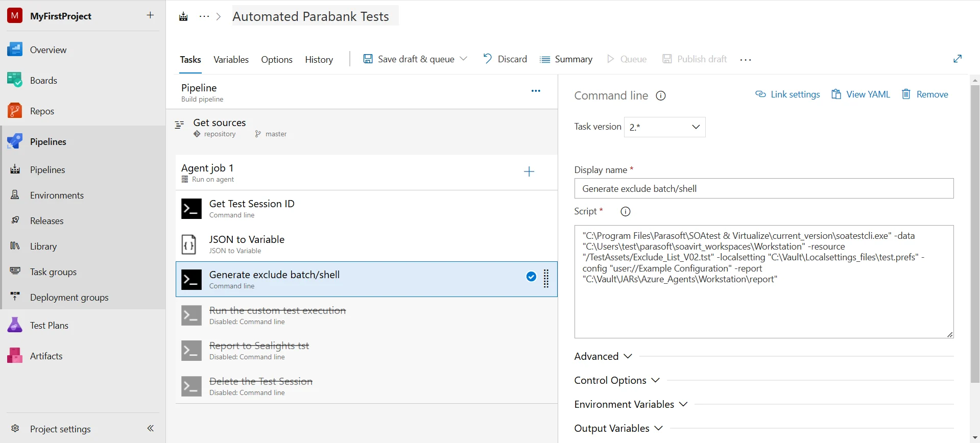
Task: Switch to the History tab
Action: pos(319,60)
